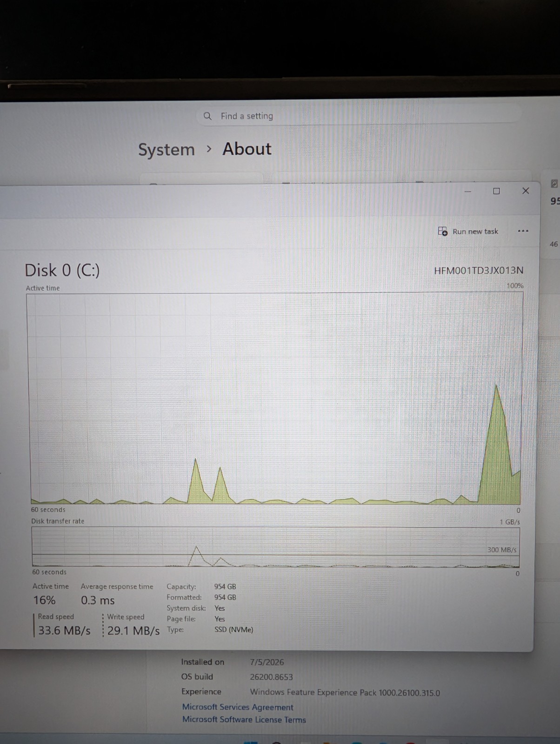Click Windows Feature Experience Pack version text
560x744 pixels.
click(345, 692)
